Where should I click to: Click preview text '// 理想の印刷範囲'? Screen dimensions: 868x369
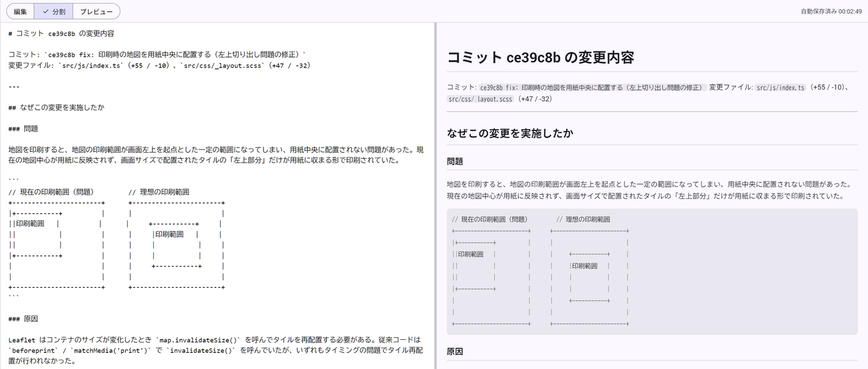click(583, 220)
